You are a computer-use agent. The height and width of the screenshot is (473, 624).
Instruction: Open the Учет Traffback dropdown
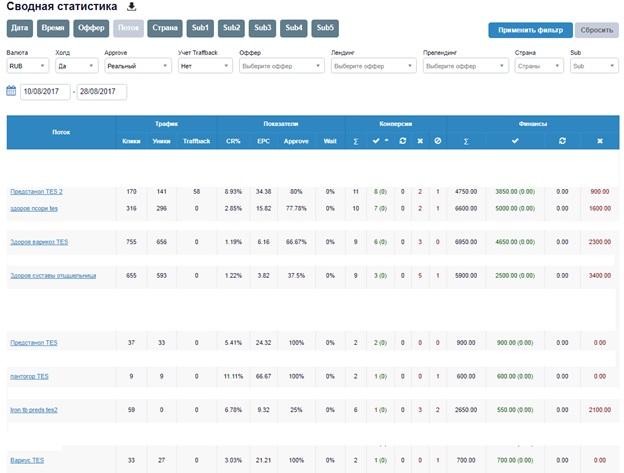(205, 66)
